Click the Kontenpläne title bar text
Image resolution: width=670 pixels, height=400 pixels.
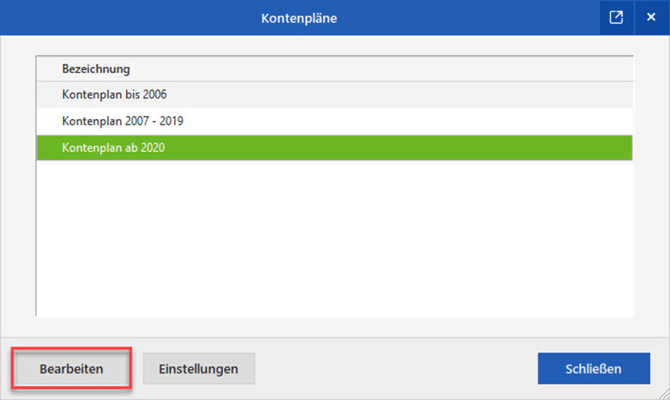(297, 18)
